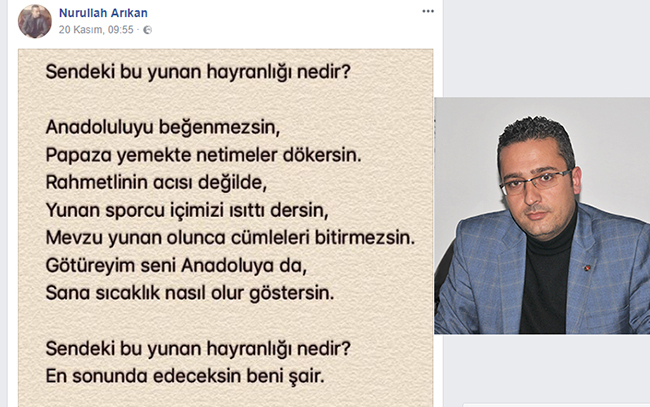Click the closing line 'En sonunda edeceksin beni şair.'
This screenshot has height=407, width=650.
[185, 376]
